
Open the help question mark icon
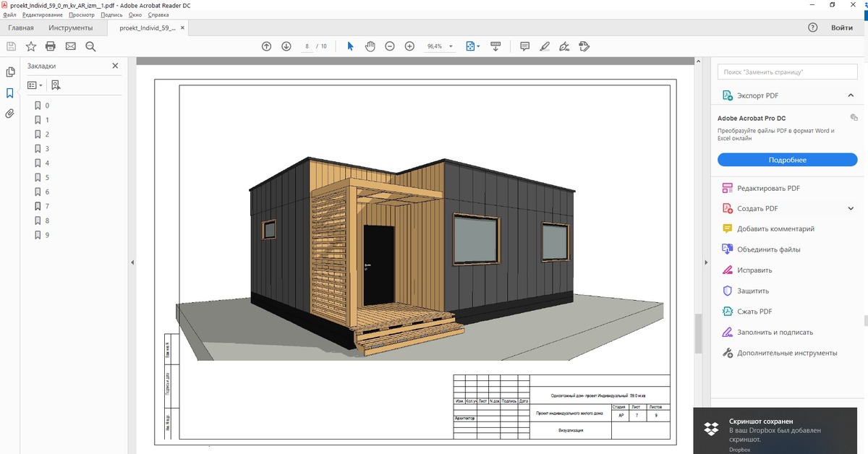pos(812,27)
